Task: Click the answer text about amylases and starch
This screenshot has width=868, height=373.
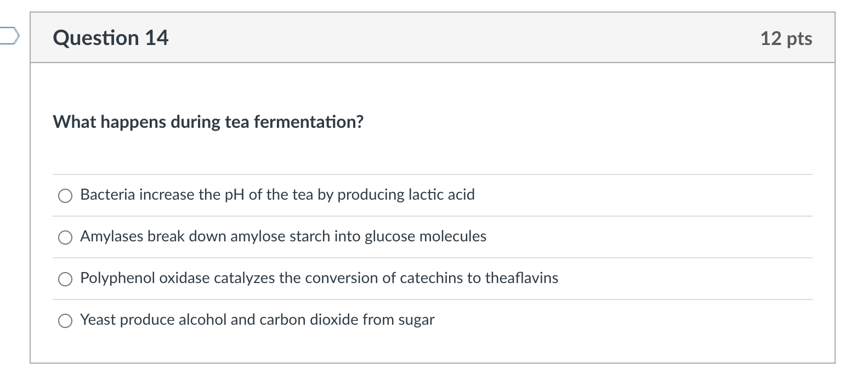Action: coord(283,236)
